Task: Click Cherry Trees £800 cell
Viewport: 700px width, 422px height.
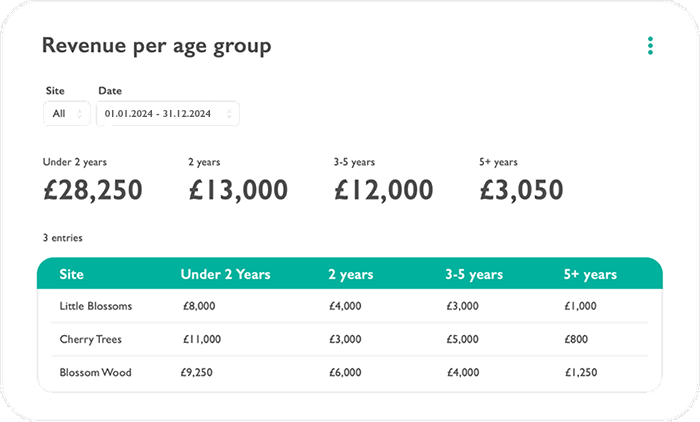Action: (576, 339)
